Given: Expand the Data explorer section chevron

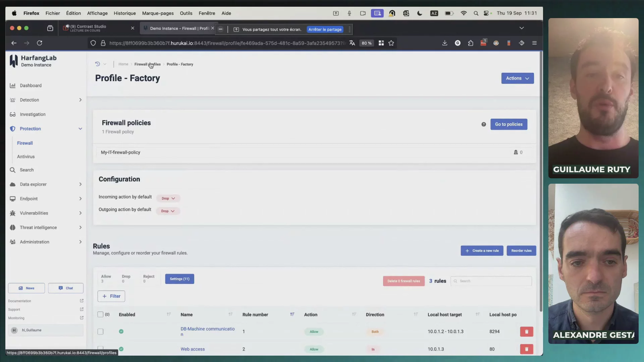Looking at the screenshot, I should 80,184.
